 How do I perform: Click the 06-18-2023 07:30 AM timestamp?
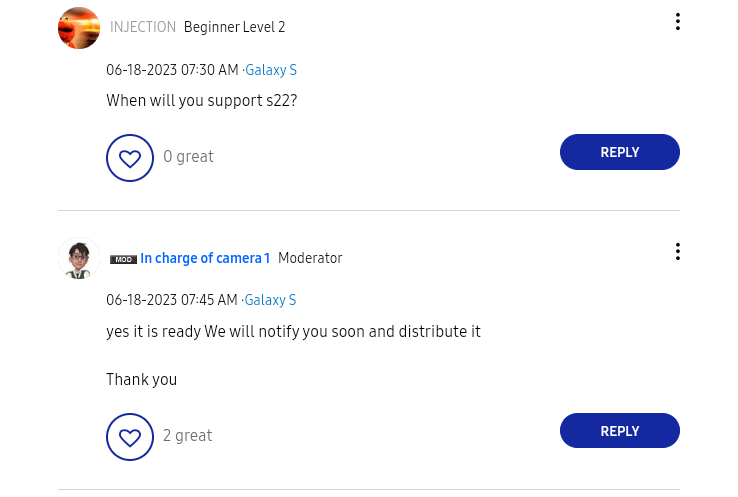[172, 70]
